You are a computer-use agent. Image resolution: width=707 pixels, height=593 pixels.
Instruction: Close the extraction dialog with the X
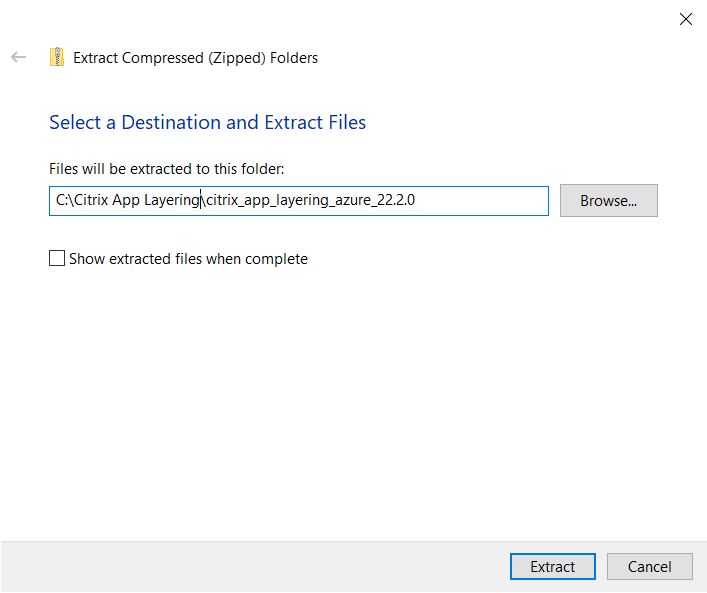(x=686, y=19)
